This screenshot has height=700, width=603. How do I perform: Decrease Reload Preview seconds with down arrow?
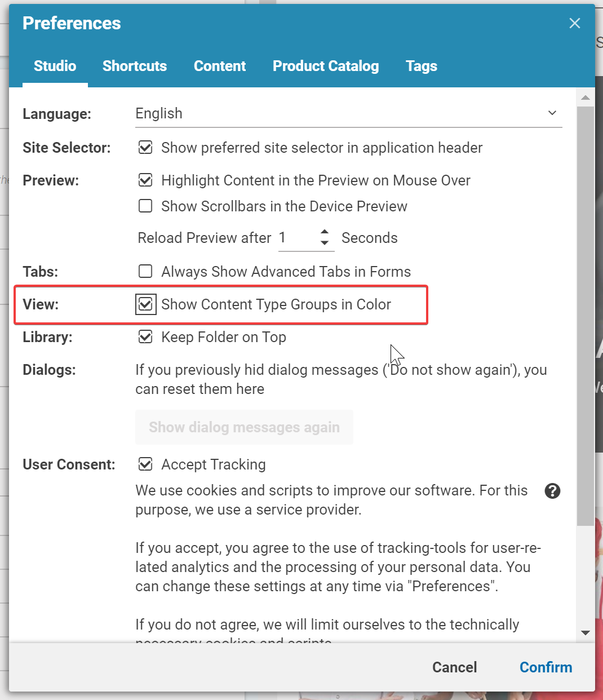325,243
